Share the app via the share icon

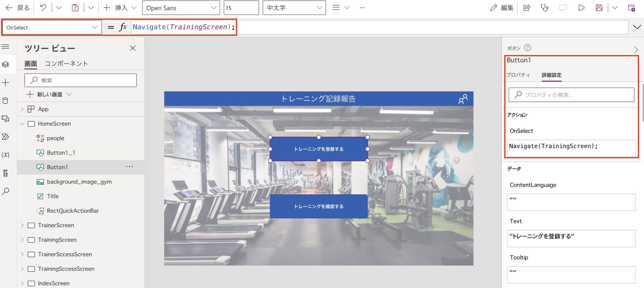[x=527, y=8]
